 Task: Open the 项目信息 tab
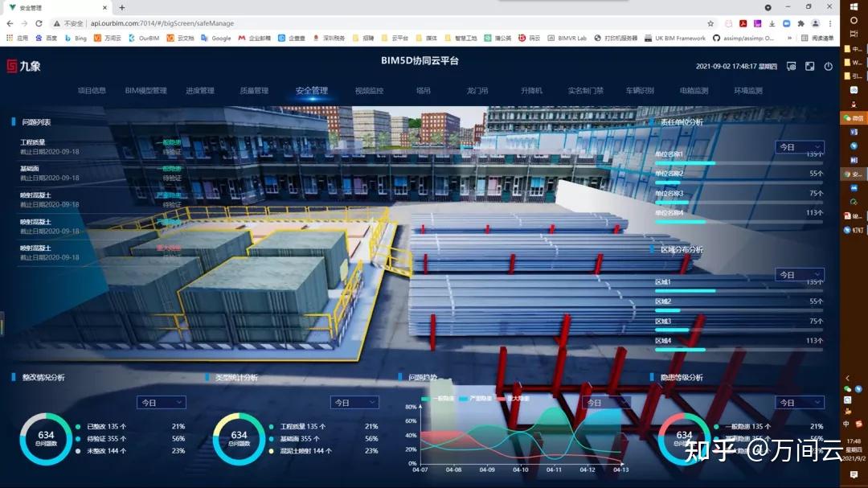[x=92, y=90]
